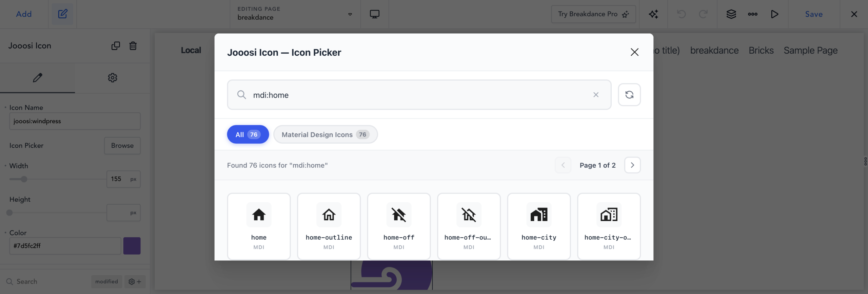Open the three-dots more options menu
Viewport: 868px width, 294px height.
click(753, 14)
